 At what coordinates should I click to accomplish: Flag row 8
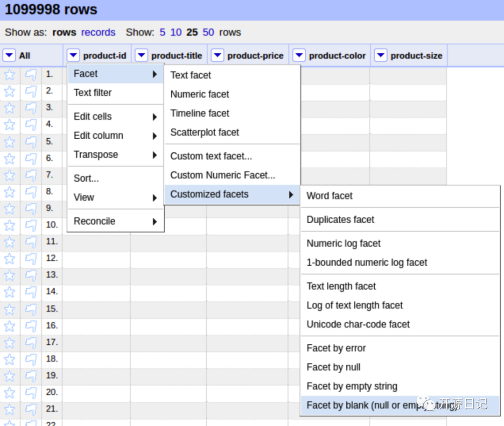(x=31, y=192)
